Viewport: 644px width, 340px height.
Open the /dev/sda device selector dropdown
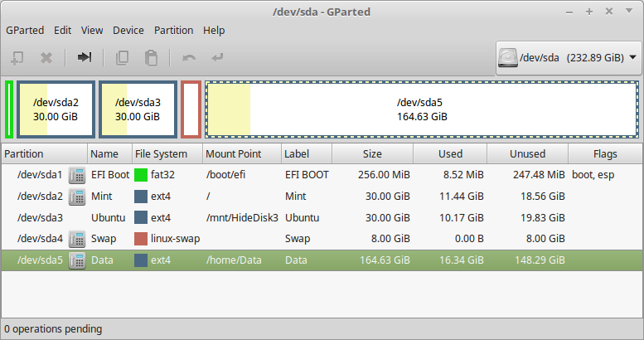pyautogui.click(x=569, y=57)
